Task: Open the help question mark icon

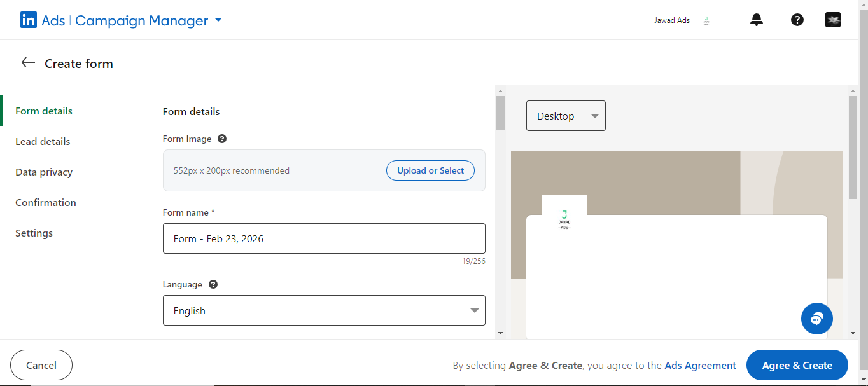Action: [797, 20]
